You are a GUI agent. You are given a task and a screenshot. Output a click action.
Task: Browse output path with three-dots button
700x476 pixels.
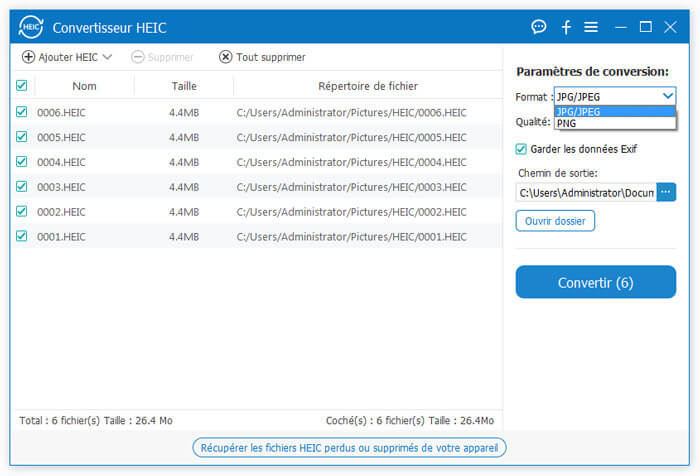tap(666, 192)
